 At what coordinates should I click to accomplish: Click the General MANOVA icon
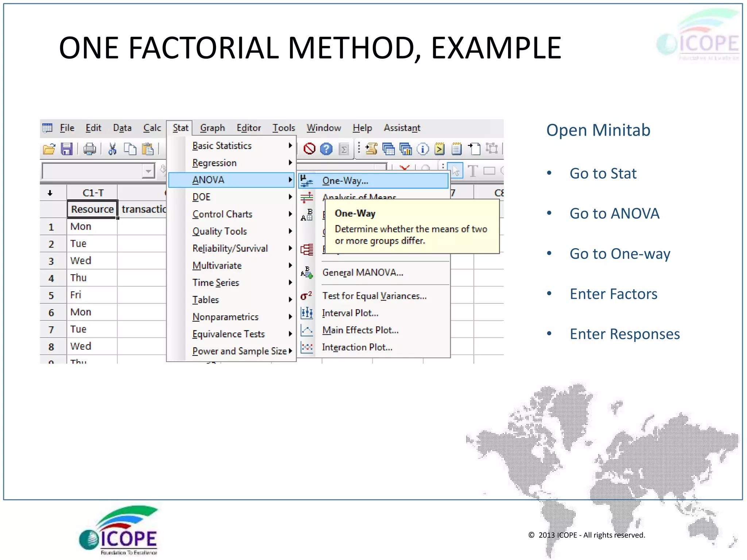pos(307,272)
